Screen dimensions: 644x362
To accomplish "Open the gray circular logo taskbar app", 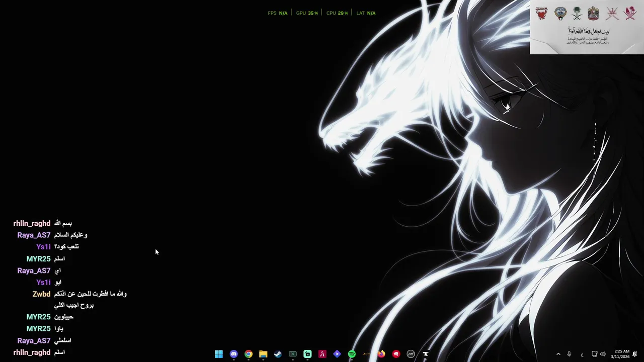I will point(411,354).
